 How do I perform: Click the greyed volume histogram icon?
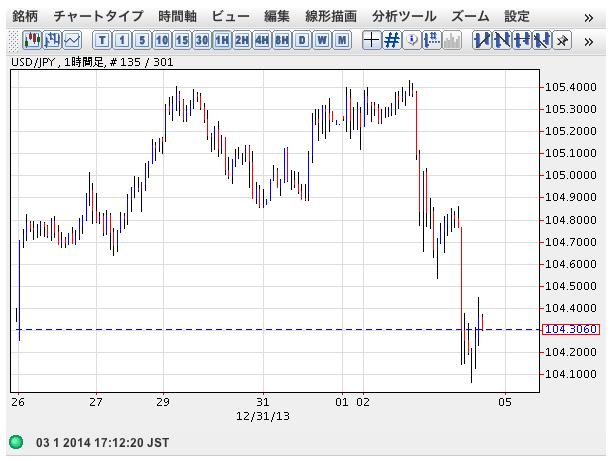point(452,40)
